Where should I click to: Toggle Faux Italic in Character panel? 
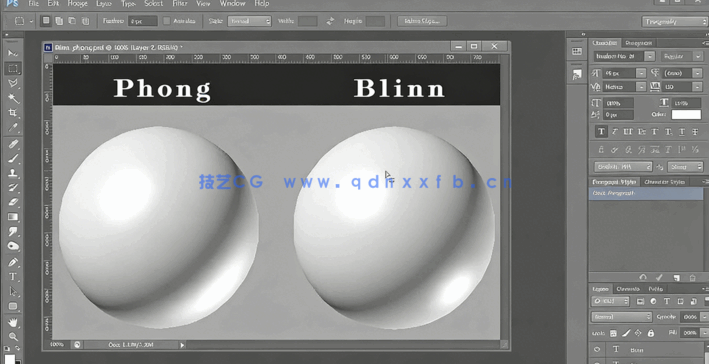[614, 132]
